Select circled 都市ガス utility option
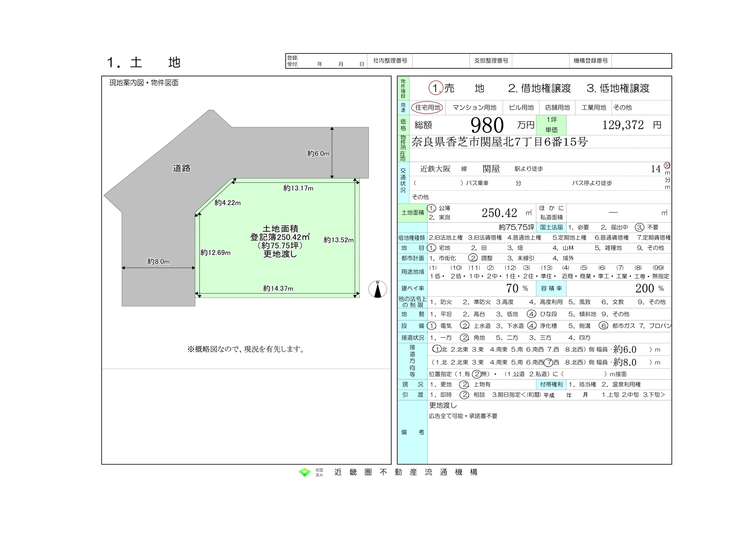 coord(617,326)
